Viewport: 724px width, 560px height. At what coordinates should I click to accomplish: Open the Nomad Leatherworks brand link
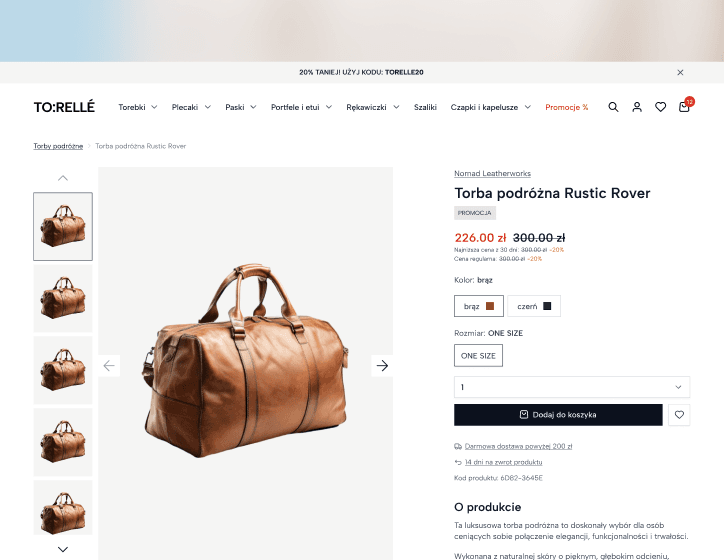tap(492, 174)
